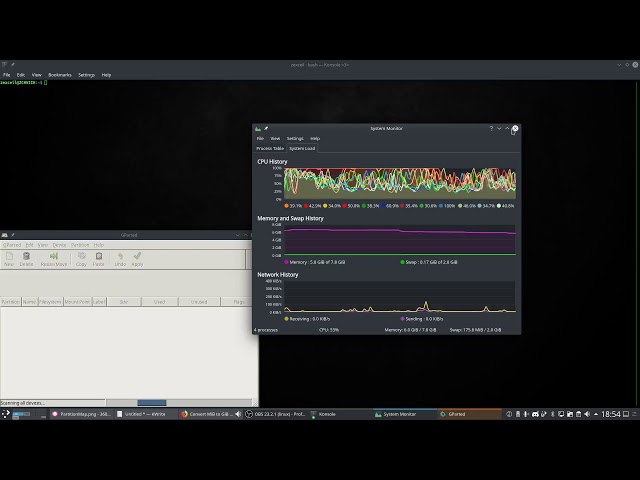Image resolution: width=640 pixels, height=480 pixels.
Task: Open the Edit menu in GParted
Action: (x=30, y=245)
